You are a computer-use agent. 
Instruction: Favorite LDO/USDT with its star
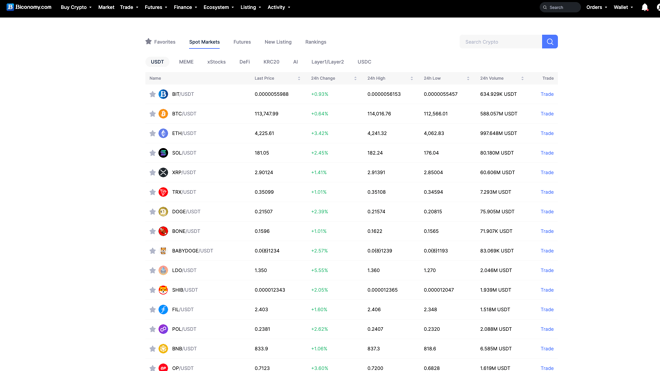[x=152, y=270]
